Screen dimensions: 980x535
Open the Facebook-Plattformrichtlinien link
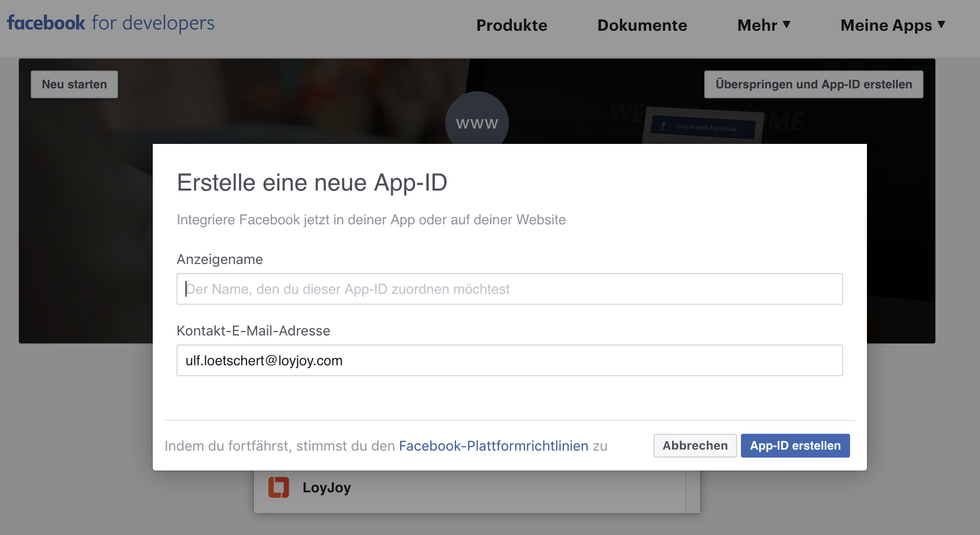pos(493,446)
